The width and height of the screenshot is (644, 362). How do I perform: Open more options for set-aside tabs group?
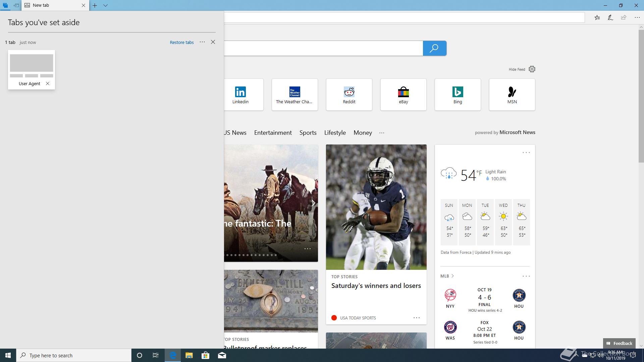click(x=202, y=42)
